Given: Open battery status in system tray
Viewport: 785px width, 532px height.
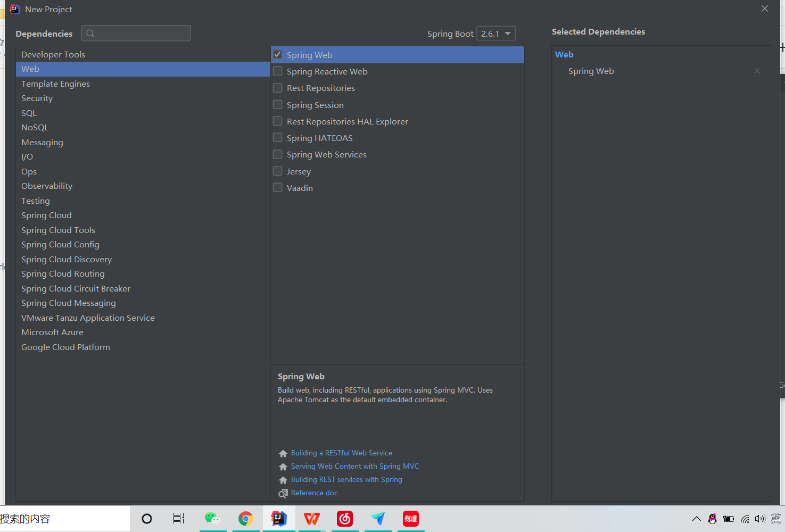Looking at the screenshot, I should tap(729, 519).
